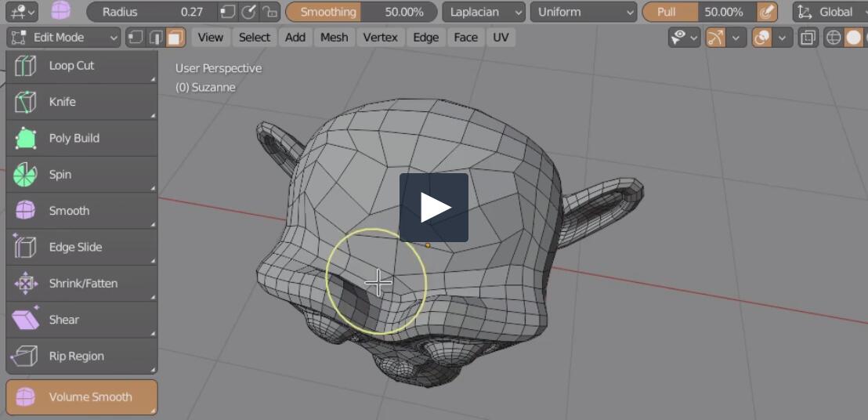This screenshot has height=420, width=868.
Task: Click the Loop Cut label
Action: coord(71,65)
